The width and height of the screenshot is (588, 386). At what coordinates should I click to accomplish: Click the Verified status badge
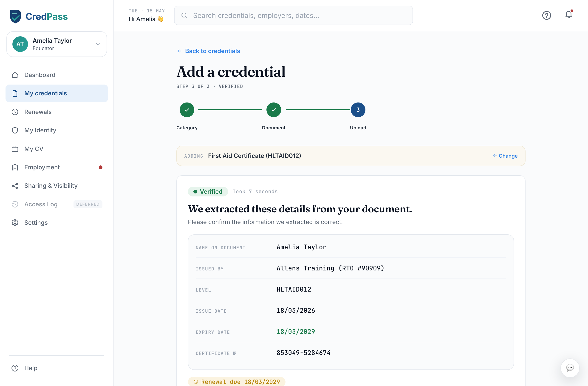coord(208,192)
